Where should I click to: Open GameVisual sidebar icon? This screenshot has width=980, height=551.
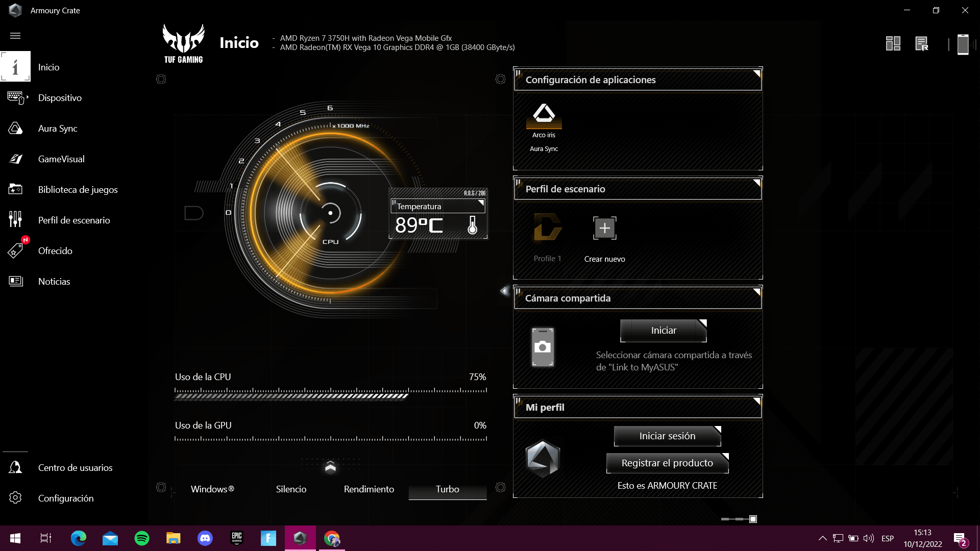[x=16, y=159]
